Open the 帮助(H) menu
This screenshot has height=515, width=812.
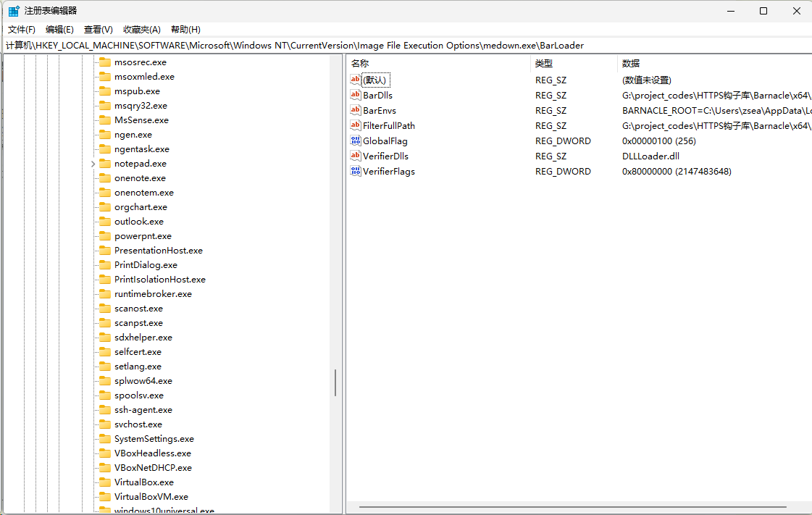click(x=185, y=30)
